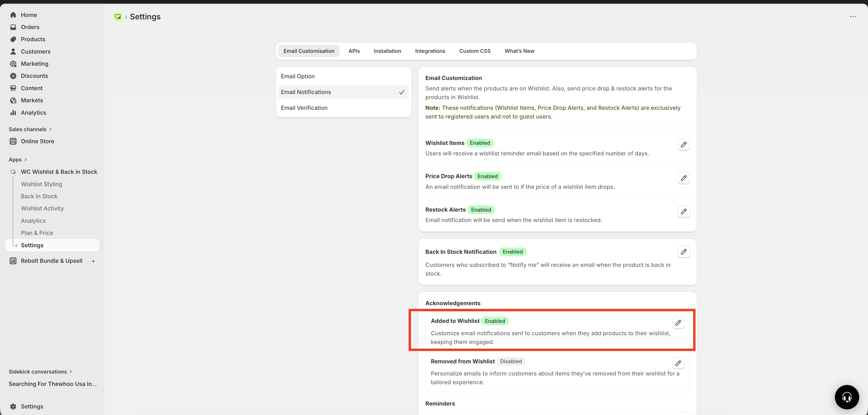Click the Online Store storefront icon
The width and height of the screenshot is (868, 415).
click(13, 141)
